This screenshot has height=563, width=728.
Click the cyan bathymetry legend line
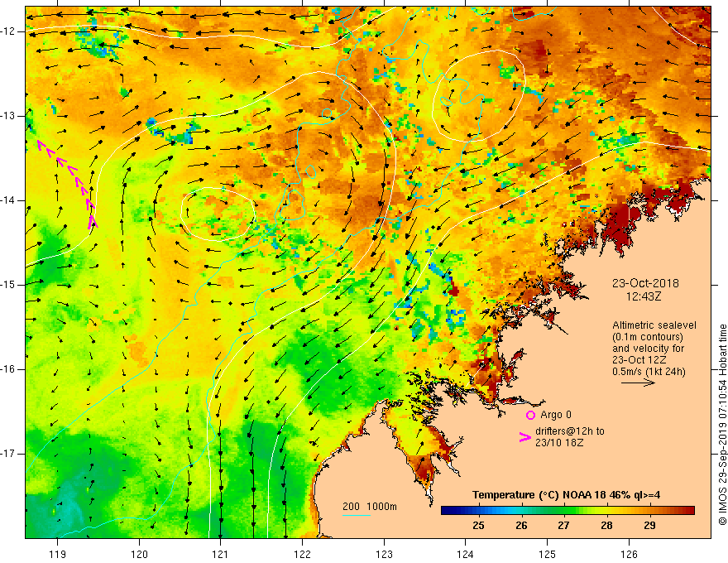[x=356, y=515]
